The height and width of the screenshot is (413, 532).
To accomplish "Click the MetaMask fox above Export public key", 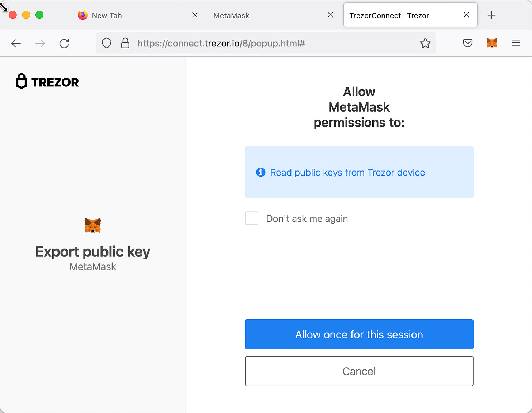I will (x=93, y=225).
